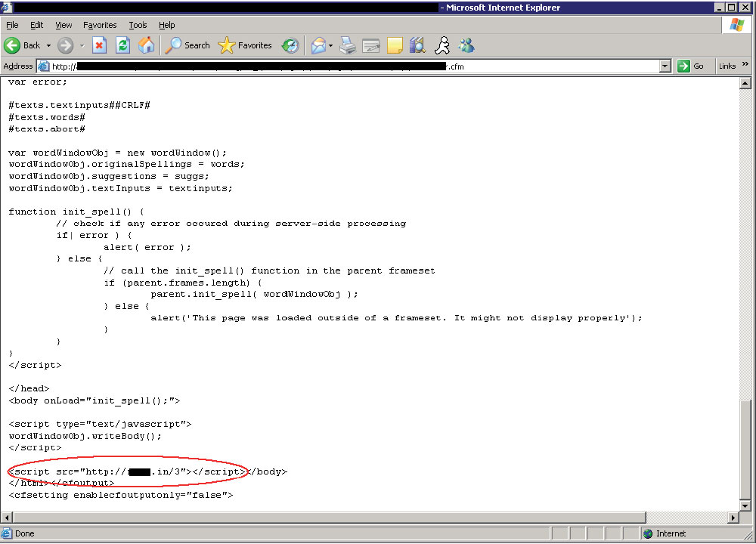Screen dimensions: 756x544
Task: Open the Search pane
Action: coord(187,45)
